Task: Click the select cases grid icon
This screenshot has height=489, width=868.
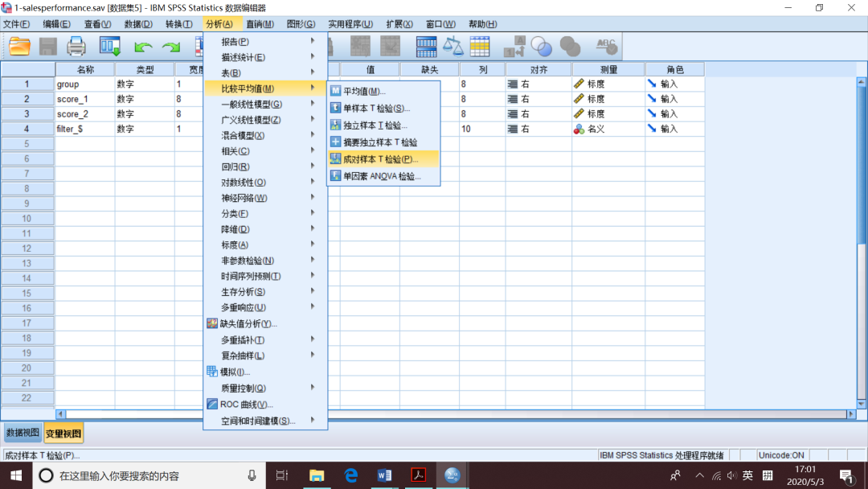Action: pos(479,47)
